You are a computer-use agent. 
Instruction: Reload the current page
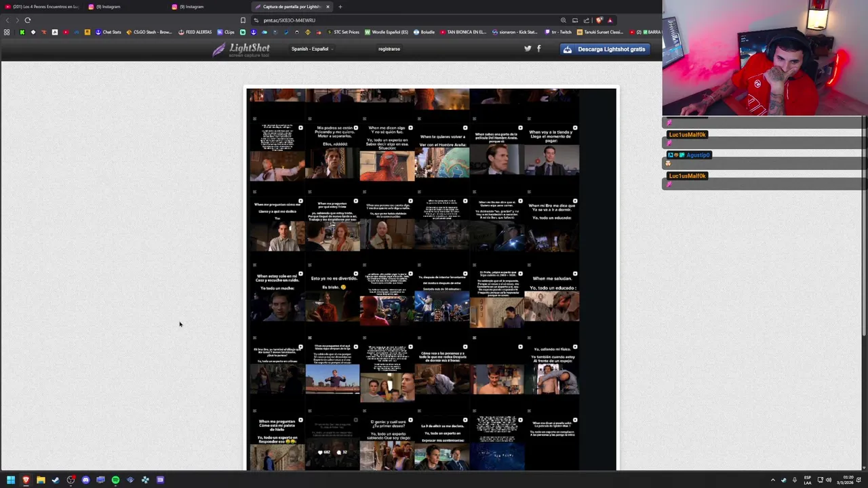point(28,20)
